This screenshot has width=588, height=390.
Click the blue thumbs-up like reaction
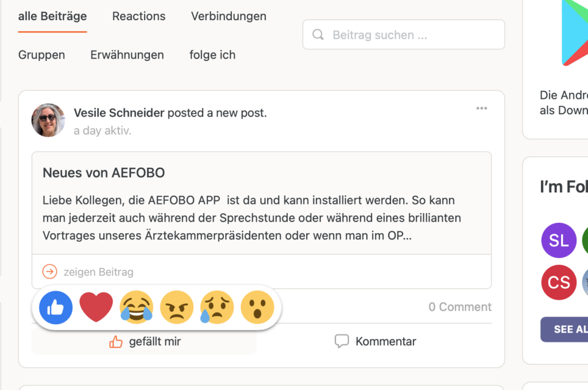[56, 307]
